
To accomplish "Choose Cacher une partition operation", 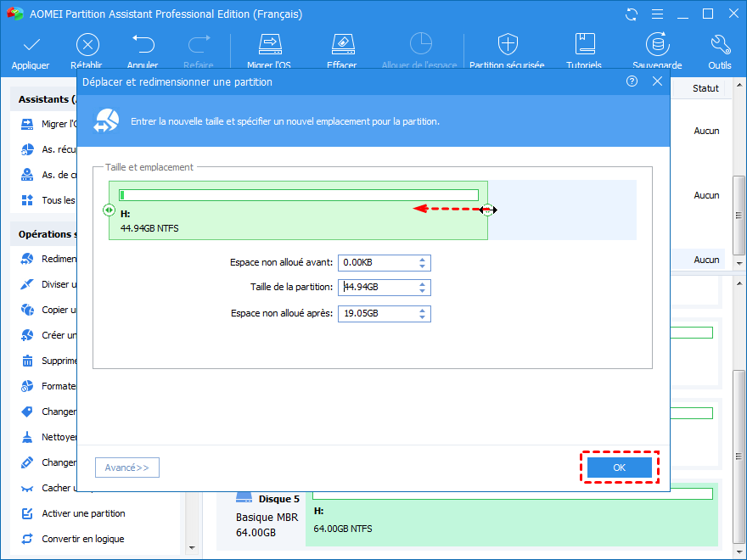I will [48, 488].
